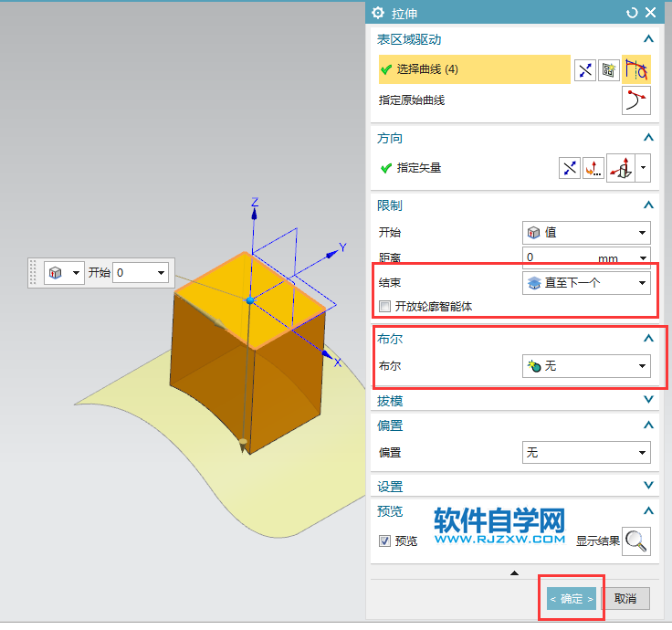672x630 pixels.
Task: Toggle the 预览 checkbox
Action: [385, 541]
